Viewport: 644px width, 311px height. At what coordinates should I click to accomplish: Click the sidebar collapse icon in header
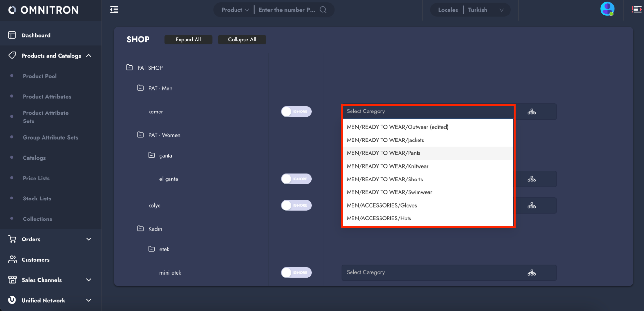(114, 10)
